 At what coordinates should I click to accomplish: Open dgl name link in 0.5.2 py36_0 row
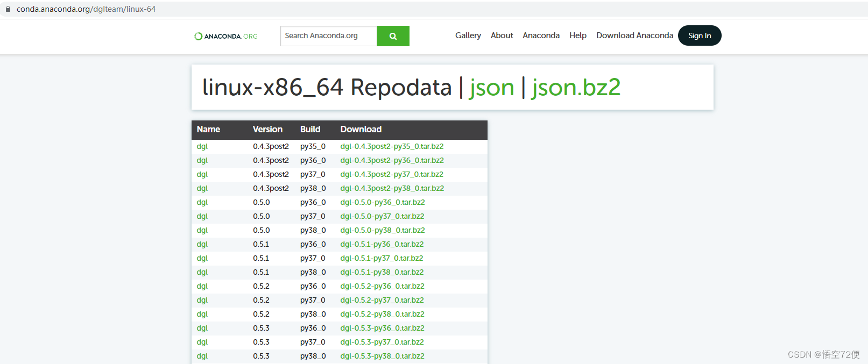tap(202, 286)
